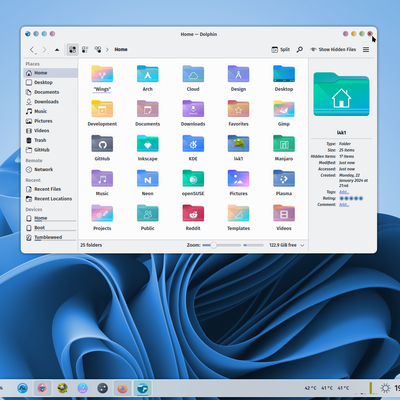The width and height of the screenshot is (400, 400).
Task: Open the Manjaro folder
Action: tap(284, 144)
